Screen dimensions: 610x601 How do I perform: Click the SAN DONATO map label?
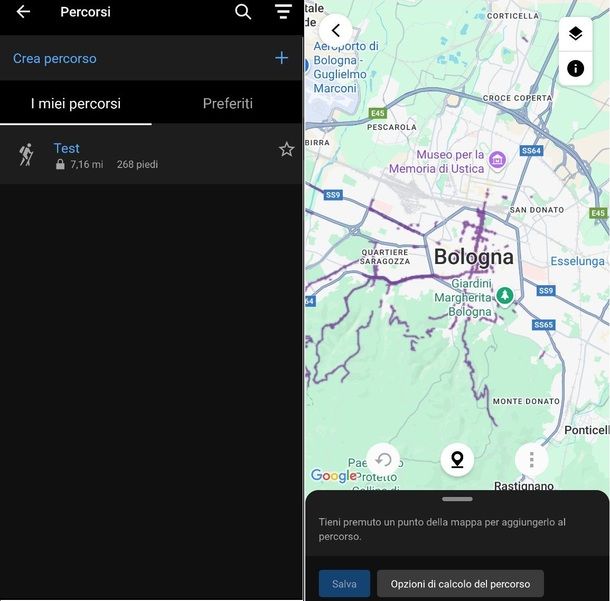(x=536, y=210)
